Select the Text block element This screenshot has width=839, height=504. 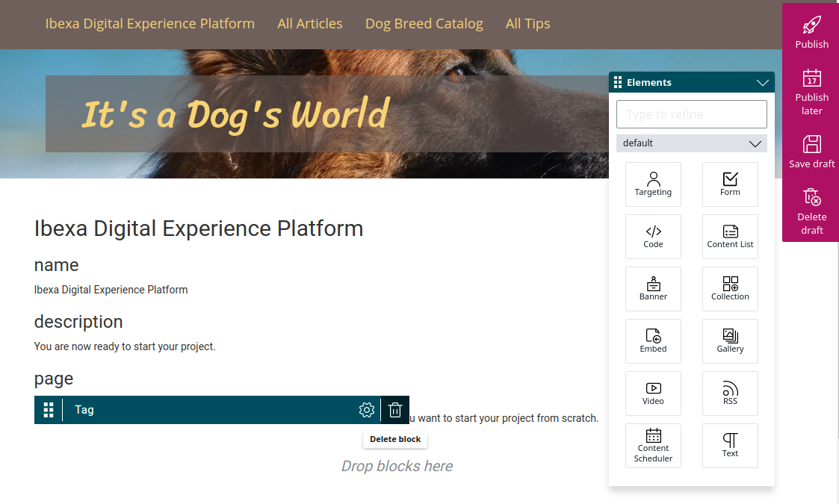click(730, 446)
